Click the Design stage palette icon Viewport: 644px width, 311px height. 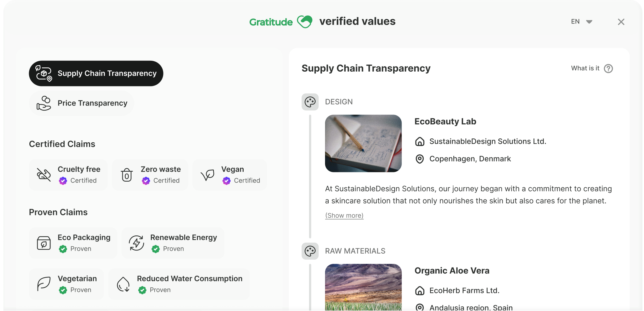coord(310,102)
